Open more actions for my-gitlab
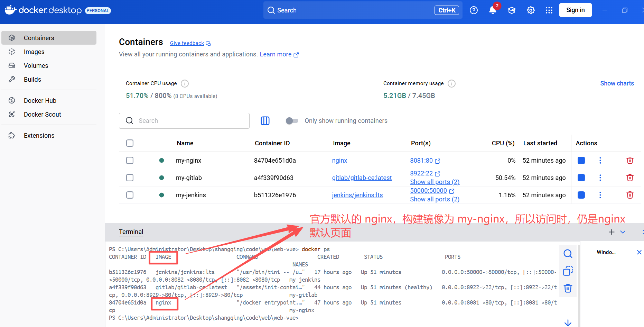644x327 pixels. [600, 178]
